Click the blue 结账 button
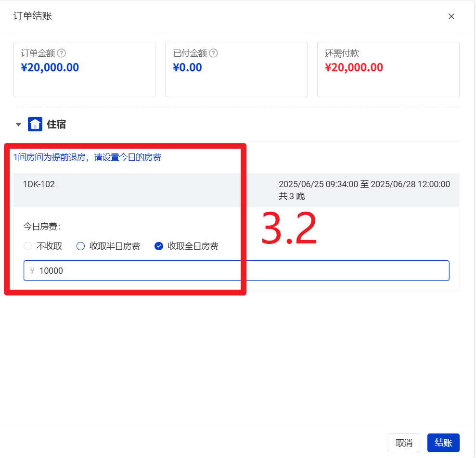The width and height of the screenshot is (476, 458). pyautogui.click(x=443, y=443)
